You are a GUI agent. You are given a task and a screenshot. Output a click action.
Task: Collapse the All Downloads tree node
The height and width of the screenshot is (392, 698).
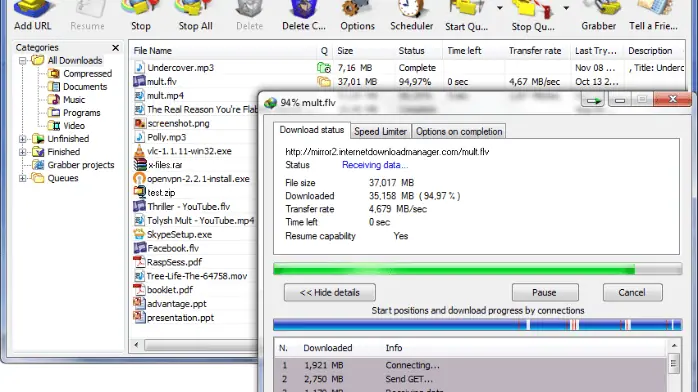point(22,61)
